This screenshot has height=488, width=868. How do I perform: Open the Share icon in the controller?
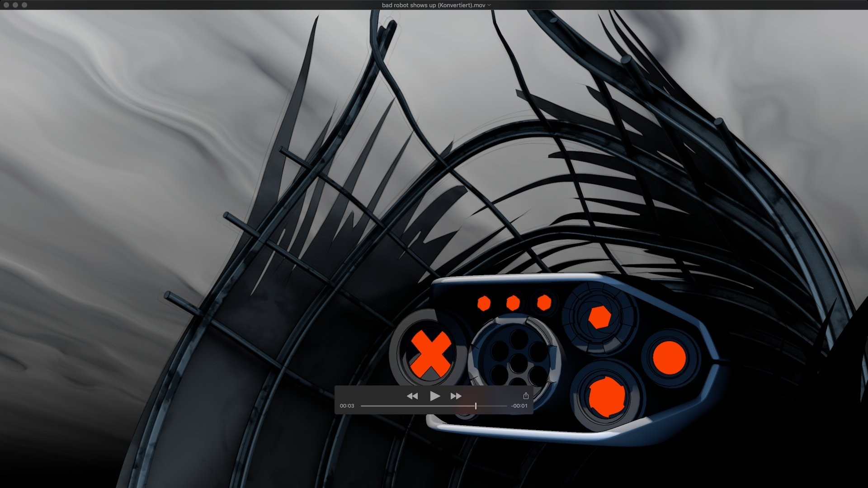pos(526,396)
